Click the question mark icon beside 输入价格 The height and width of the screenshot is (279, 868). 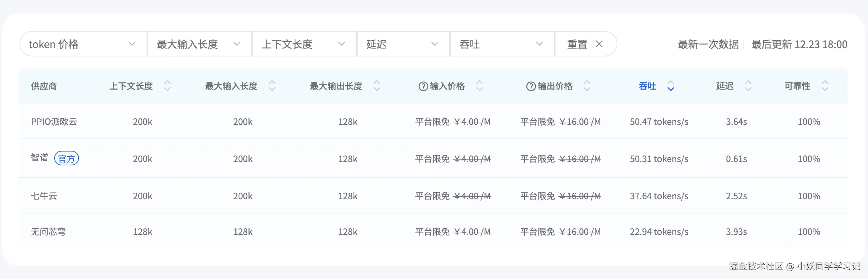pyautogui.click(x=423, y=86)
